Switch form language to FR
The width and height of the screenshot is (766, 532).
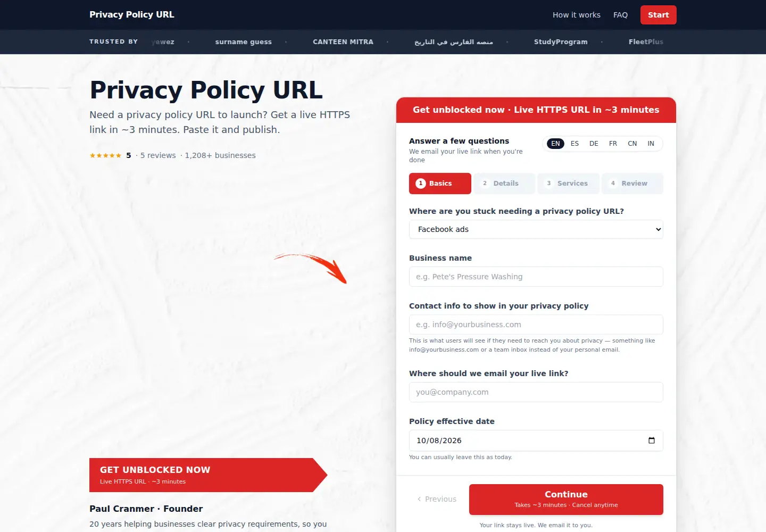pos(613,144)
